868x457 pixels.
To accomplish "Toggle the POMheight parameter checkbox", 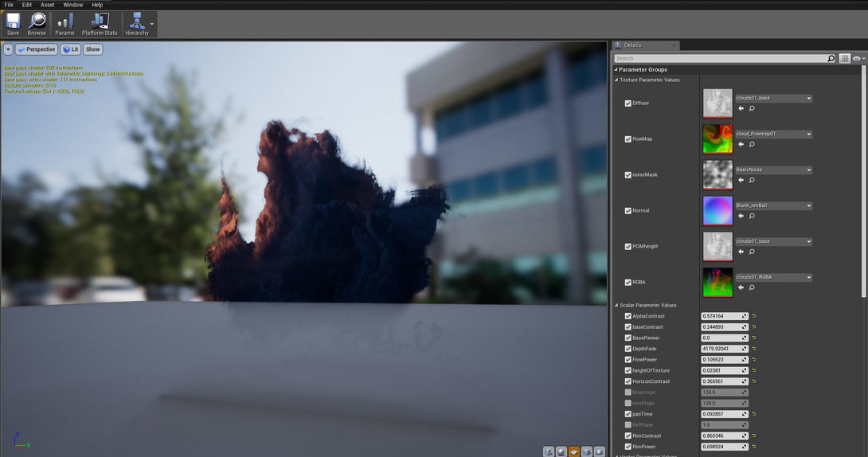I will tap(628, 247).
